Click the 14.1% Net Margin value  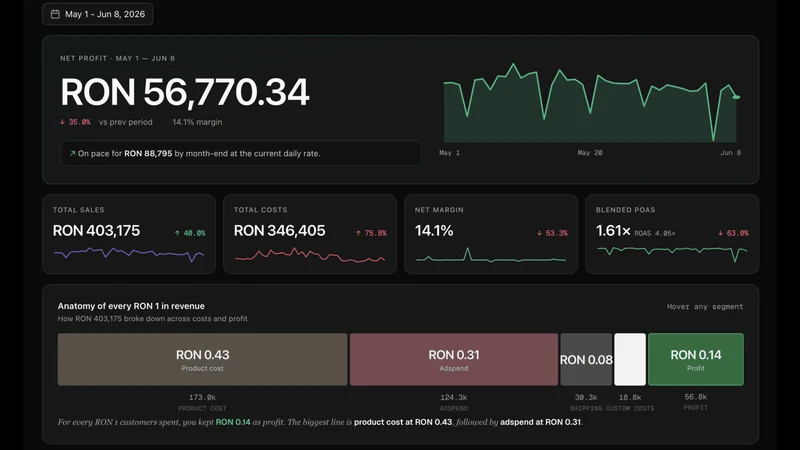(x=434, y=231)
